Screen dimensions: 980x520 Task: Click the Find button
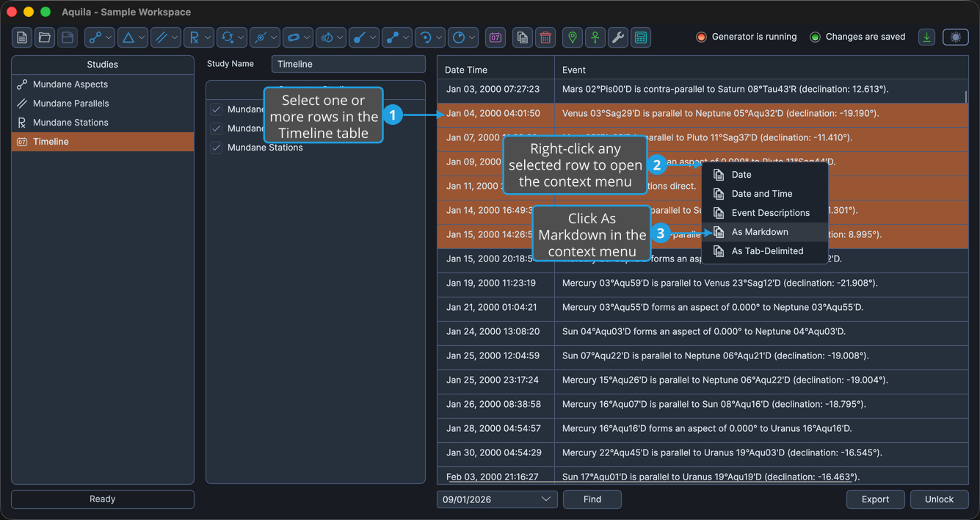coord(592,499)
